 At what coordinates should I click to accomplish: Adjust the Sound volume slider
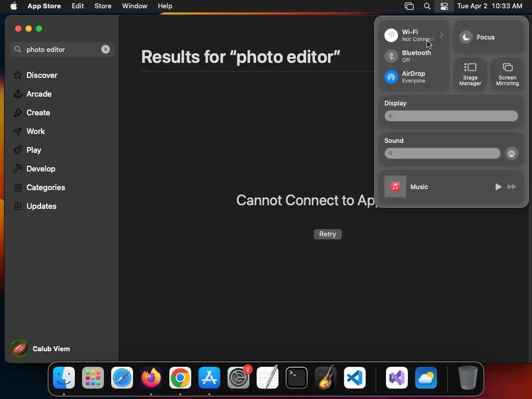click(x=442, y=153)
